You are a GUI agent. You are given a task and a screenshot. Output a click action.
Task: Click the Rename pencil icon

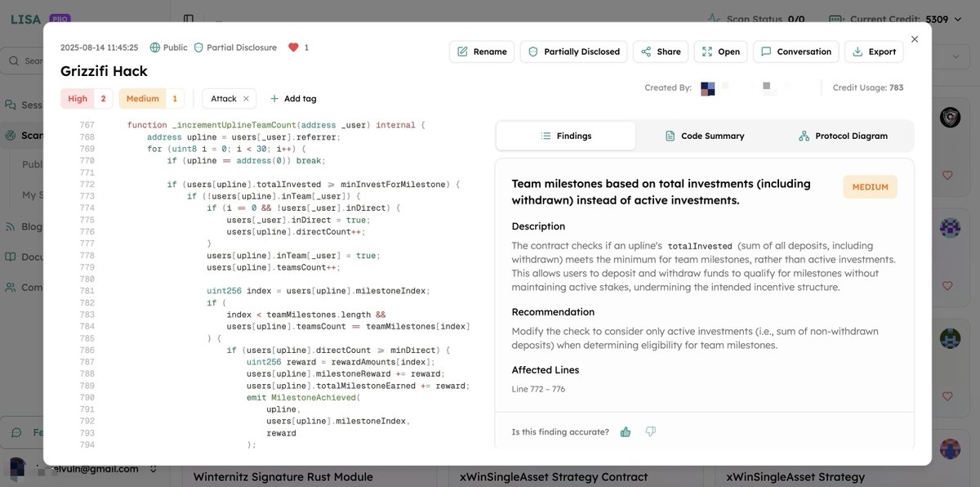pyautogui.click(x=463, y=51)
